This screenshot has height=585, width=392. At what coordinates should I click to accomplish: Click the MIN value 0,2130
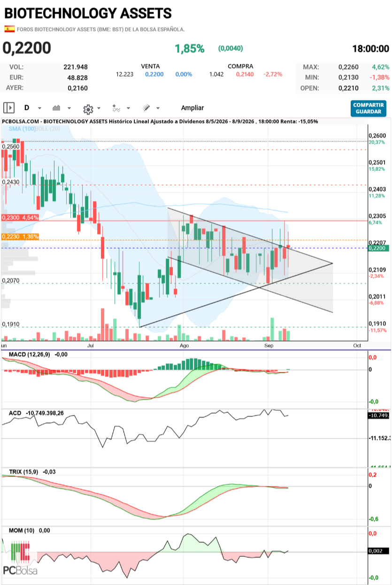pos(348,77)
